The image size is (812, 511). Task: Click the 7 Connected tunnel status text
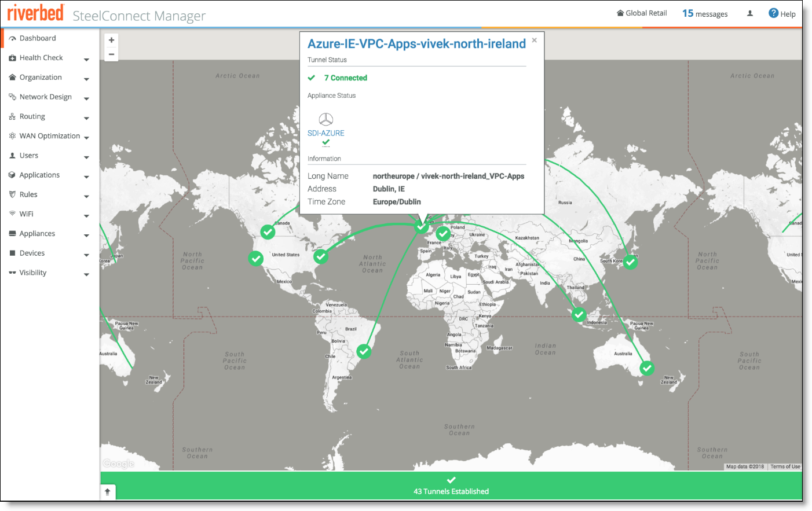point(345,78)
